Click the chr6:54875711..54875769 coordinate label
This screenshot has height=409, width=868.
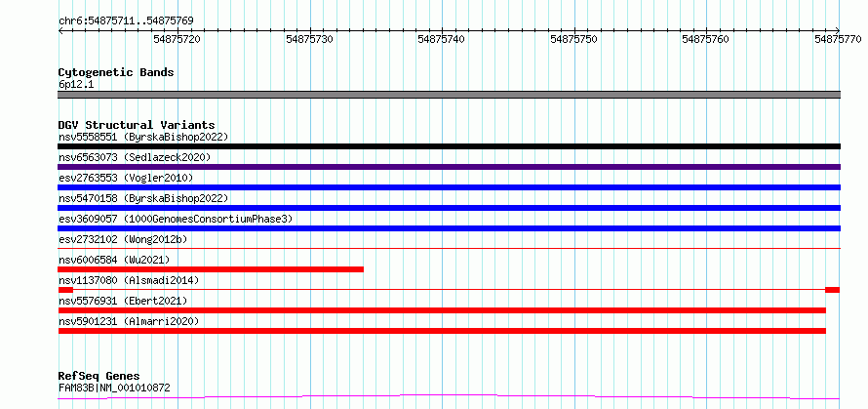click(126, 20)
